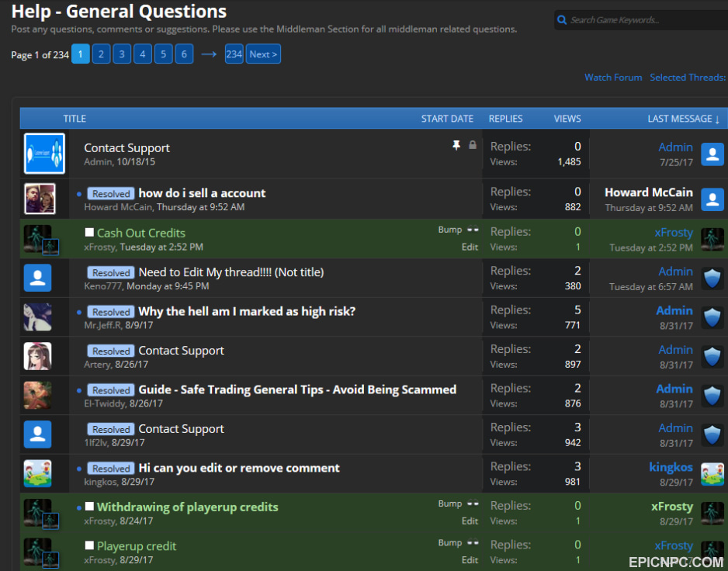728x571 pixels.
Task: Open Watch Forum link
Action: (613, 78)
